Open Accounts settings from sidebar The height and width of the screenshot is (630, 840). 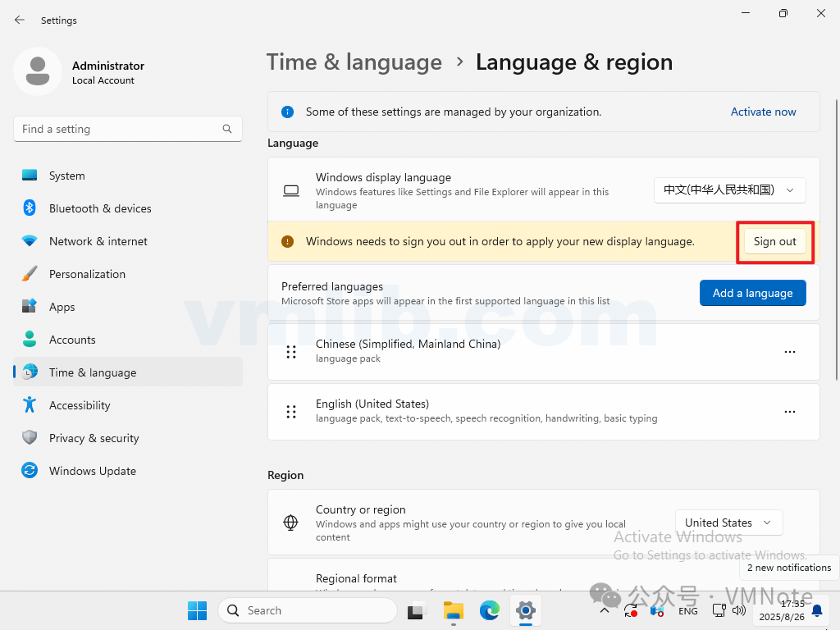pyautogui.click(x=74, y=339)
